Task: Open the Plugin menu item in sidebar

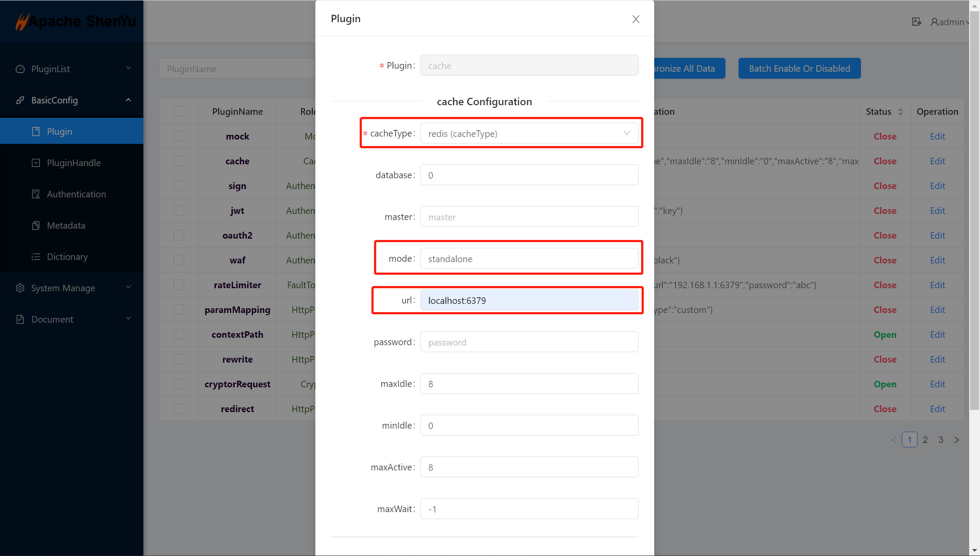Action: pyautogui.click(x=60, y=132)
